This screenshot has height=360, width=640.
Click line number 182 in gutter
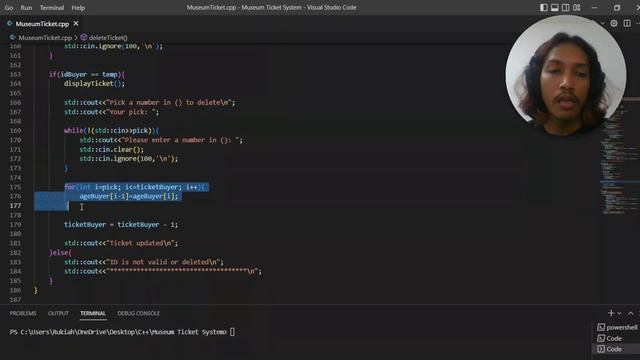15,253
